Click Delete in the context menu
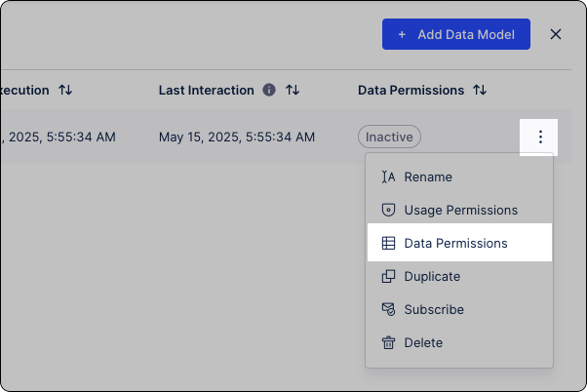587x392 pixels. pyautogui.click(x=459, y=342)
